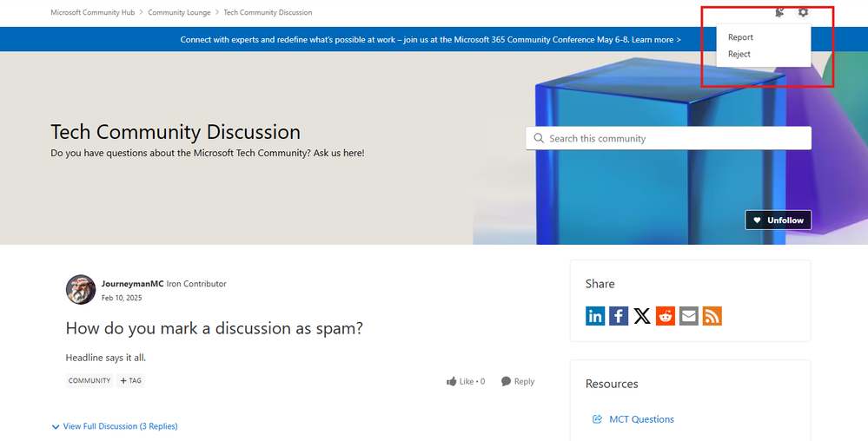Share discussion on Reddit

(x=666, y=316)
